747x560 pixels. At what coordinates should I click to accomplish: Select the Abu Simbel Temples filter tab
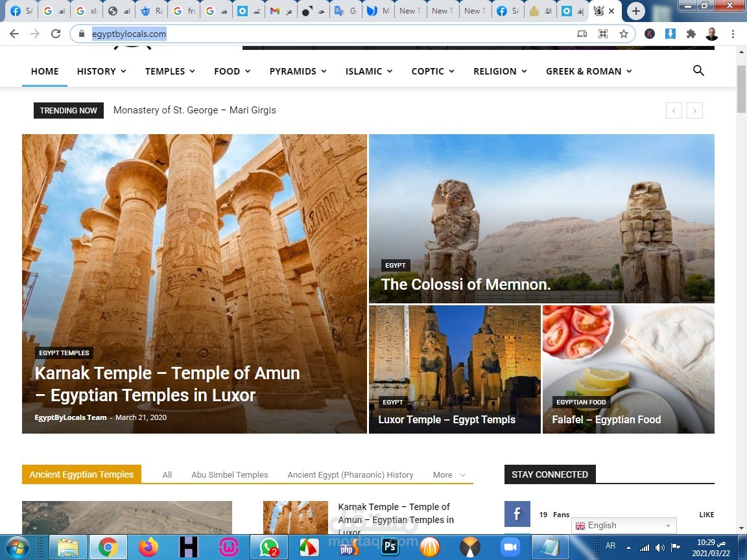(230, 474)
